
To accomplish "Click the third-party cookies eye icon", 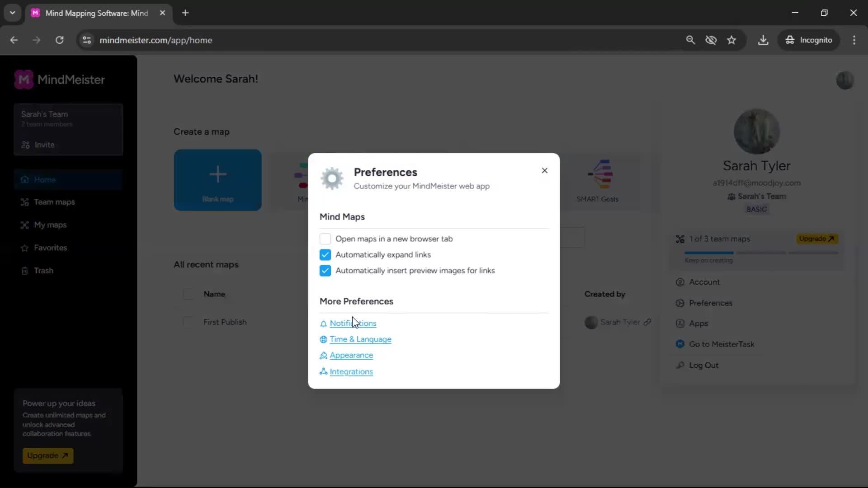I will 711,40.
